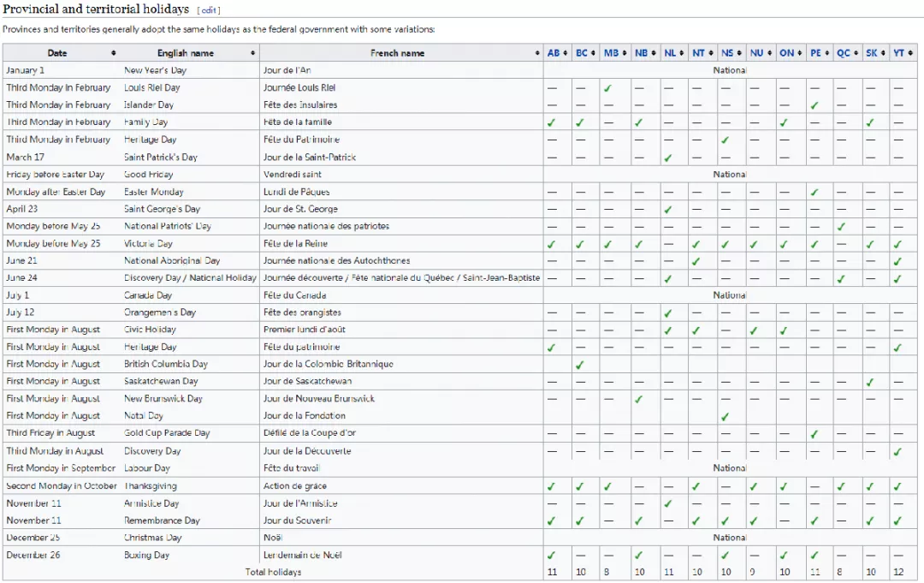Click sort arrow next to MB

pos(625,53)
